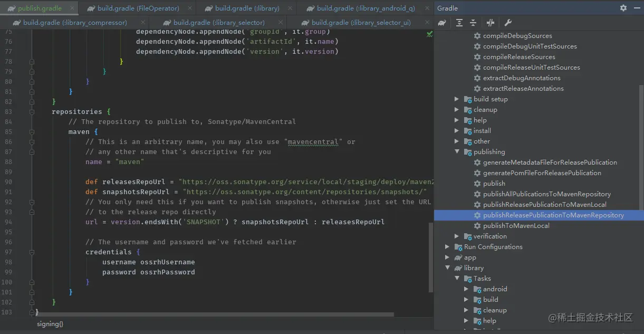This screenshot has height=334, width=644.
Task: Click the fold marker beside line 83
Action: [32, 112]
